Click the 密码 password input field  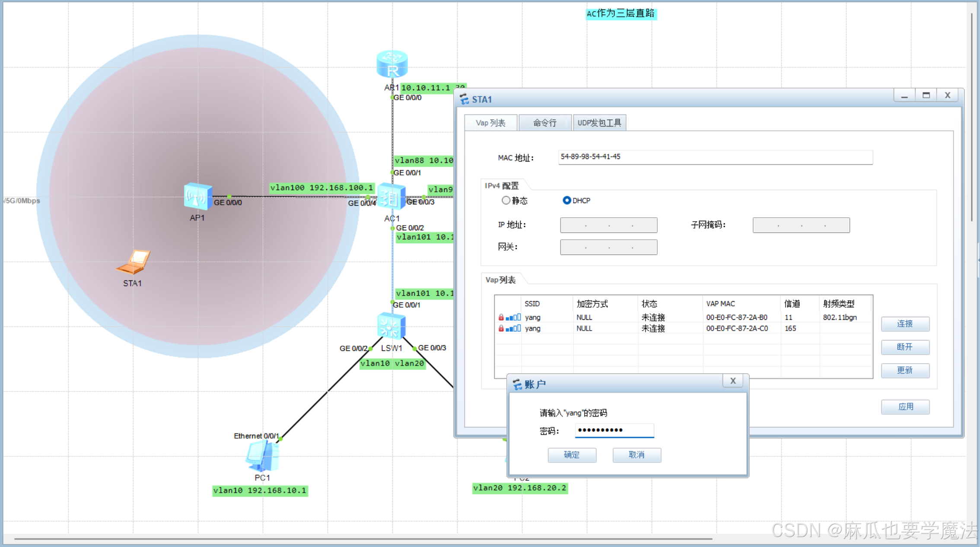point(614,430)
